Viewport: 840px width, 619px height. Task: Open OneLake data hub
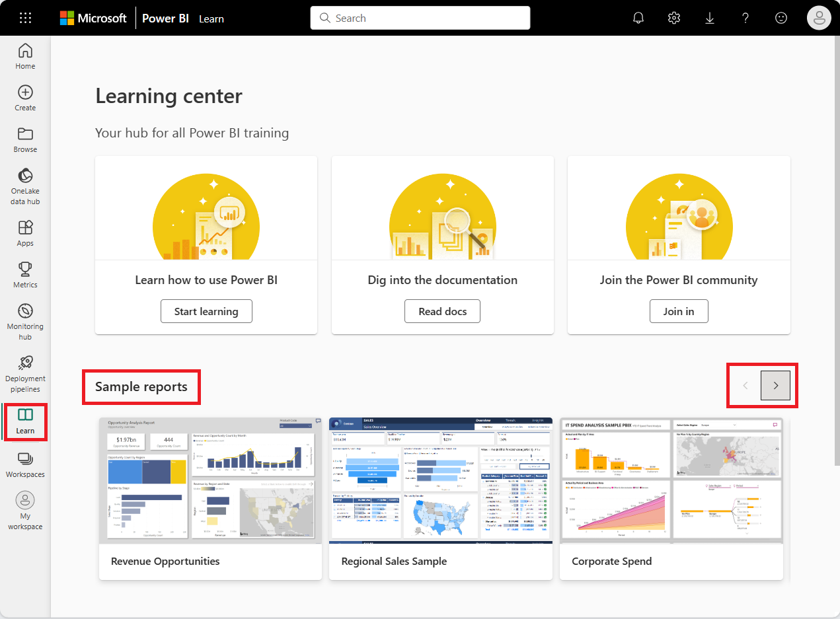(x=25, y=186)
